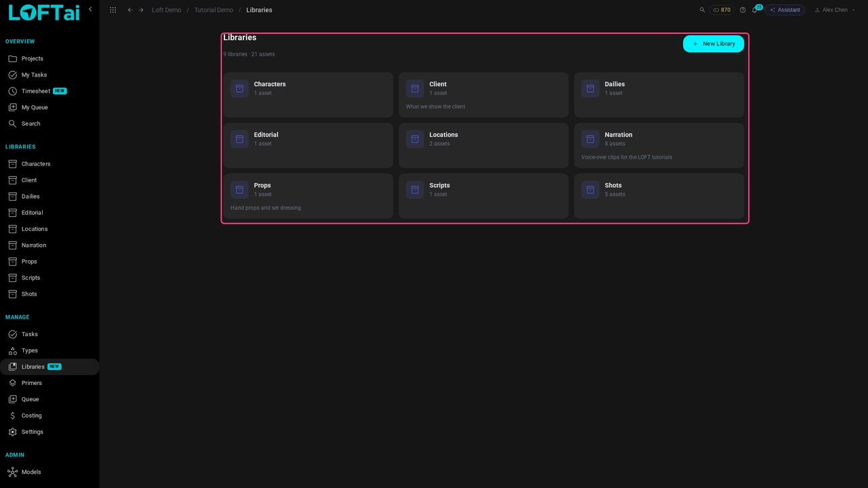Open the Tutorial Demo breadcrumb link
Image resolution: width=868 pixels, height=488 pixels.
214,10
